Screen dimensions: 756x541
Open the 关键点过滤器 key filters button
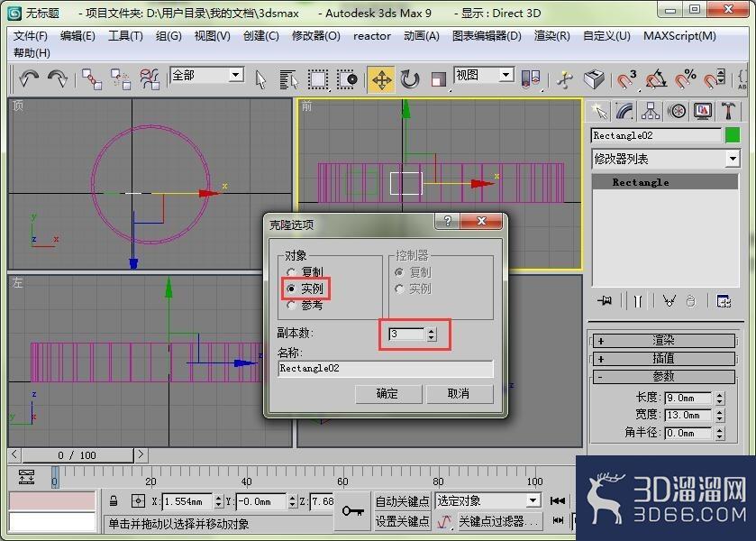[x=500, y=521]
